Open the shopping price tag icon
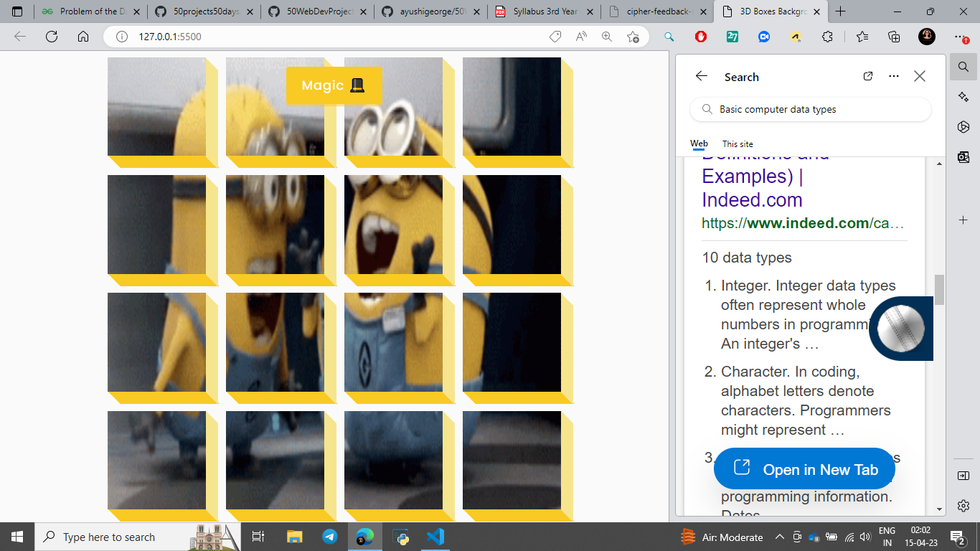Image resolution: width=980 pixels, height=551 pixels. pyautogui.click(x=555, y=37)
